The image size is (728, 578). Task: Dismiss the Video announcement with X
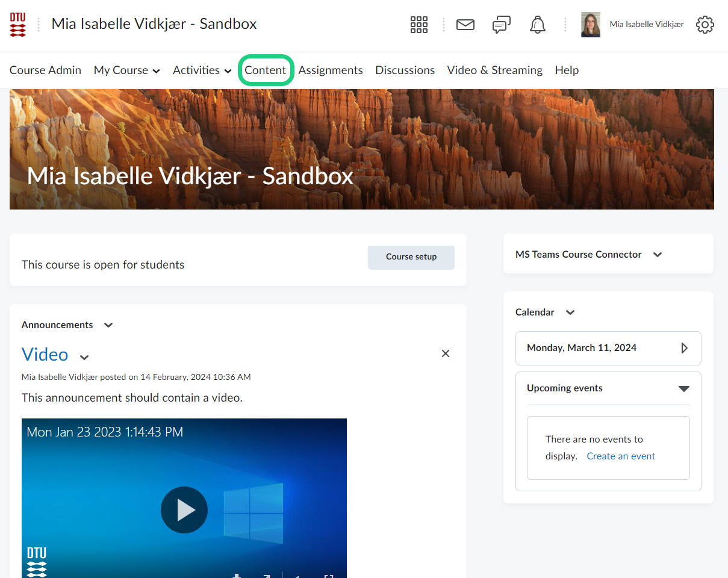coord(446,353)
